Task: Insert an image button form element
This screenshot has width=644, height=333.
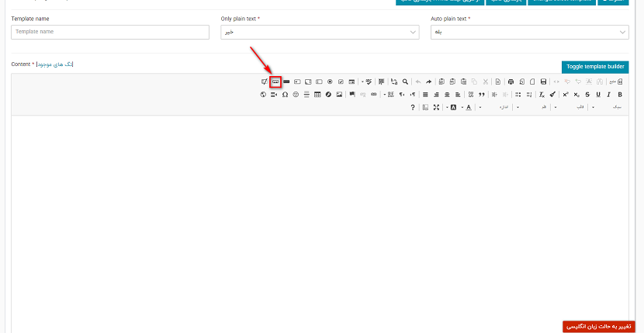Action: point(275,82)
